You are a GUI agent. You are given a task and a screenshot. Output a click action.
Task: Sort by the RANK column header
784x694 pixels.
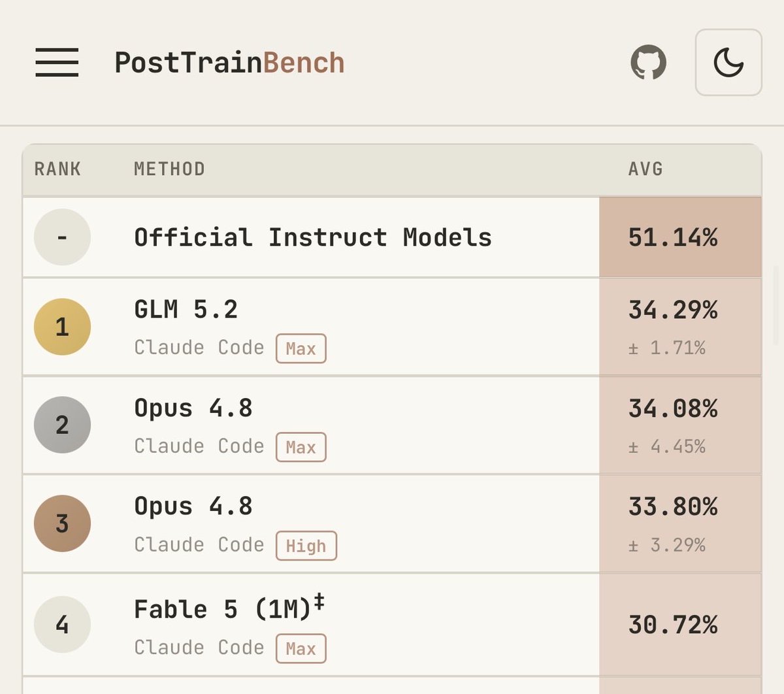(x=57, y=169)
